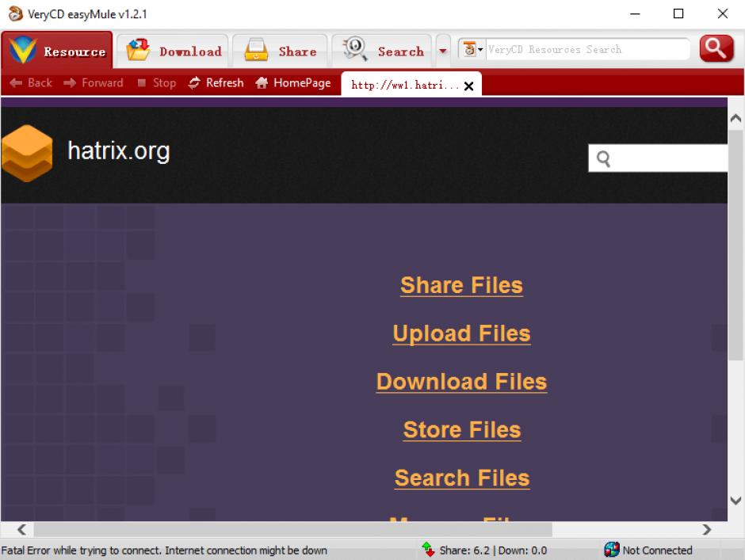This screenshot has width=745, height=560.
Task: Open the Resource tab
Action: click(x=57, y=51)
